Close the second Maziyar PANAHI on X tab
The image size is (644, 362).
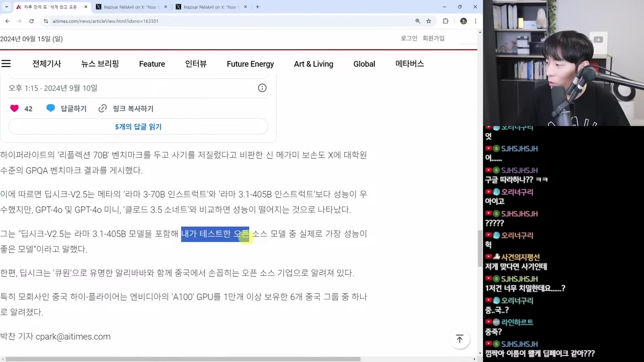pyautogui.click(x=245, y=7)
